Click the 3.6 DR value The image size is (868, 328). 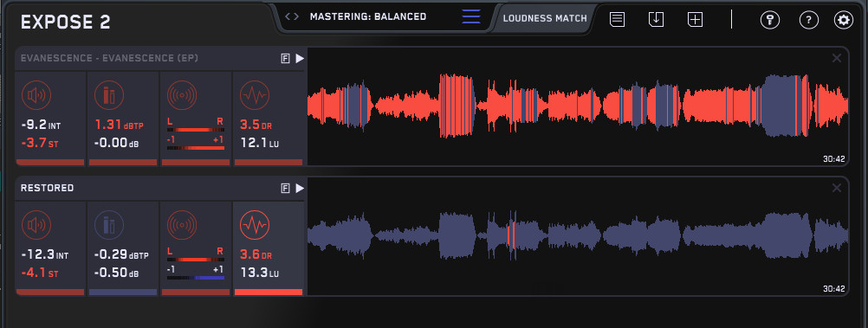pos(256,255)
